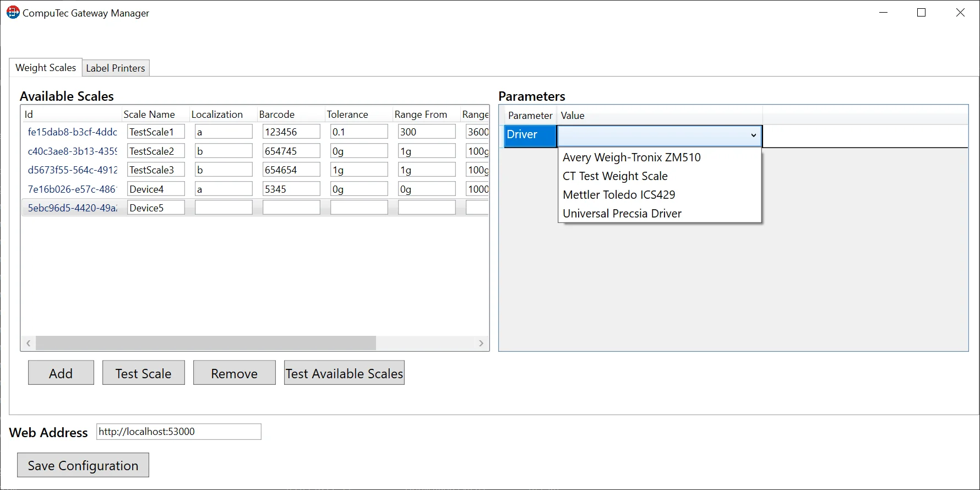Click the CompuTec Gateway Manager app icon
Image resolution: width=980 pixels, height=490 pixels.
pyautogui.click(x=13, y=13)
